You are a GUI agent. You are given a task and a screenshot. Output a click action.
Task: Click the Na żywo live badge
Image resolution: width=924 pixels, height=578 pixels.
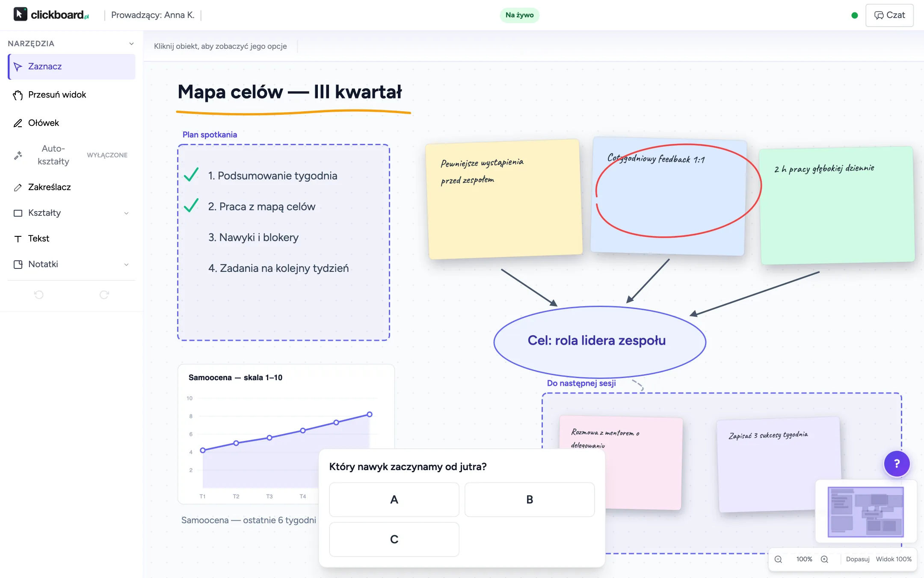pyautogui.click(x=519, y=15)
